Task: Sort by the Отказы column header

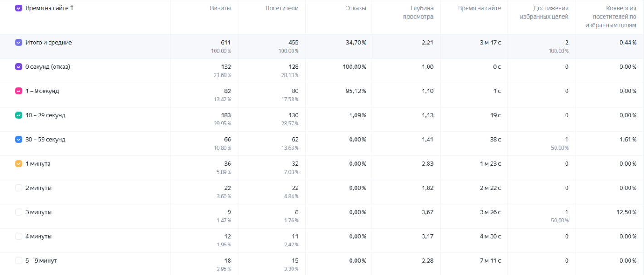Action: [x=356, y=8]
